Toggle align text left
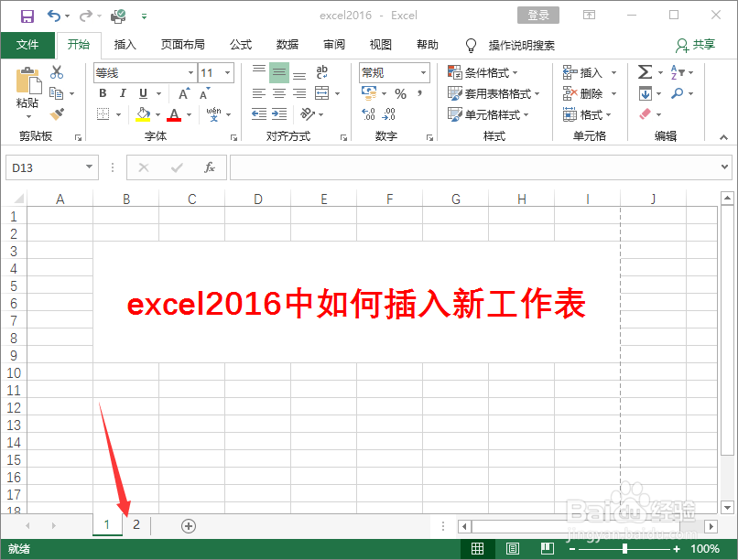Viewport: 738px width, 560px height. pos(259,93)
